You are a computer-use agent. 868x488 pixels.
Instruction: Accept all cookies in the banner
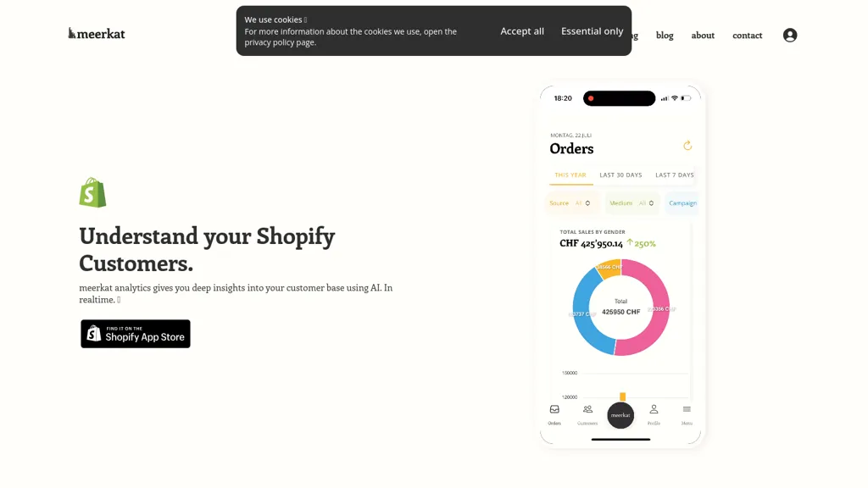(522, 31)
